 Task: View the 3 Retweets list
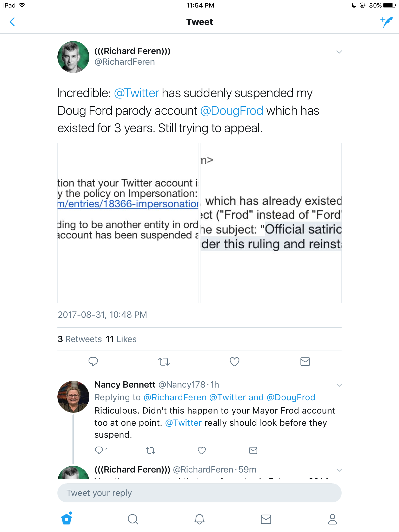pyautogui.click(x=80, y=339)
